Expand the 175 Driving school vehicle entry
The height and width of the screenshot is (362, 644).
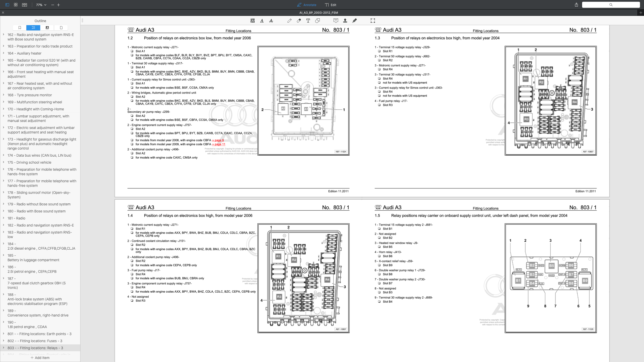coord(4,162)
